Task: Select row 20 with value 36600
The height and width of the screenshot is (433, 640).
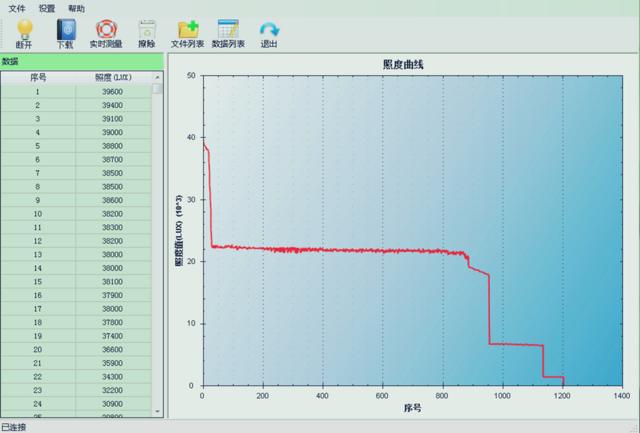Action: pos(80,349)
